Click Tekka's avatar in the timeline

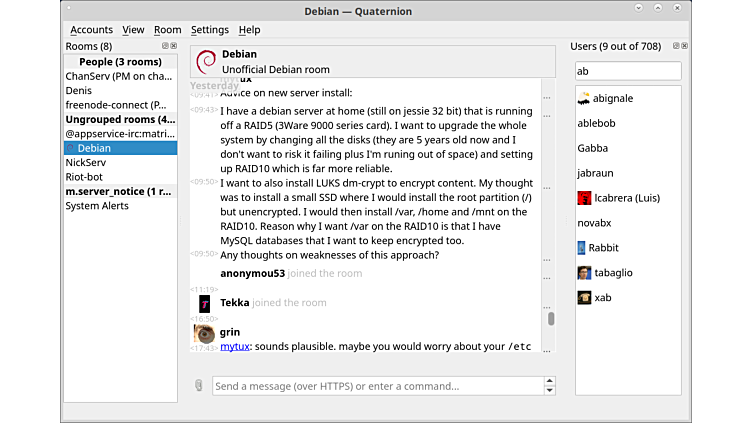(204, 303)
